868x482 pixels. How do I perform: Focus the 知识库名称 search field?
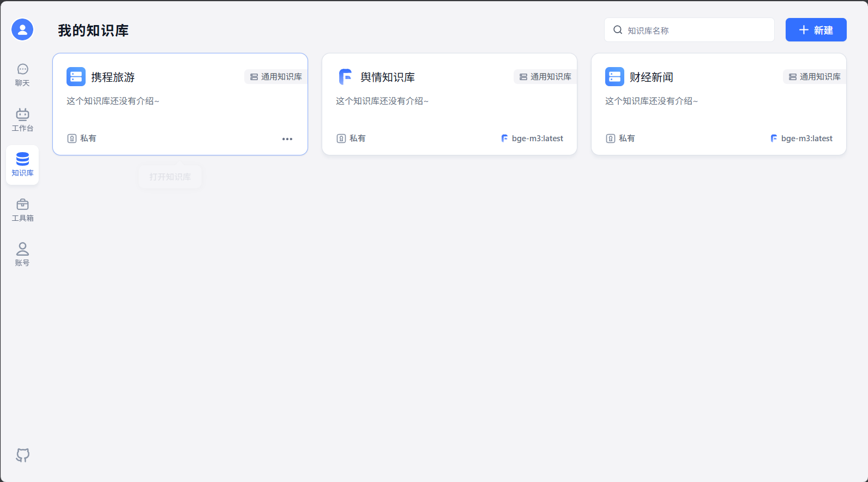[697, 31]
